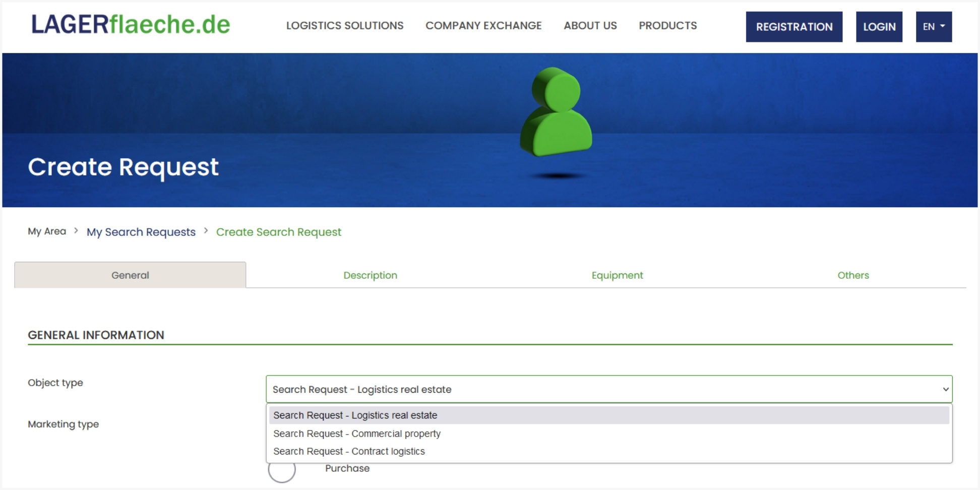Screen dimensions: 980x490
Task: Open the PRODUCTS menu
Action: pyautogui.click(x=668, y=26)
